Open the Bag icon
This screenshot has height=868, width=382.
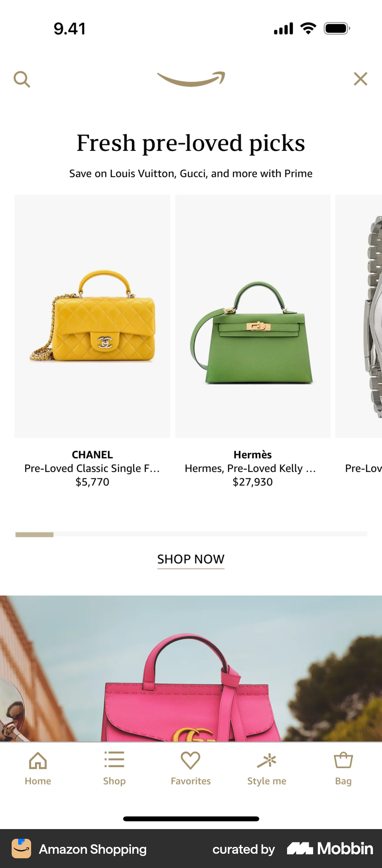click(343, 769)
